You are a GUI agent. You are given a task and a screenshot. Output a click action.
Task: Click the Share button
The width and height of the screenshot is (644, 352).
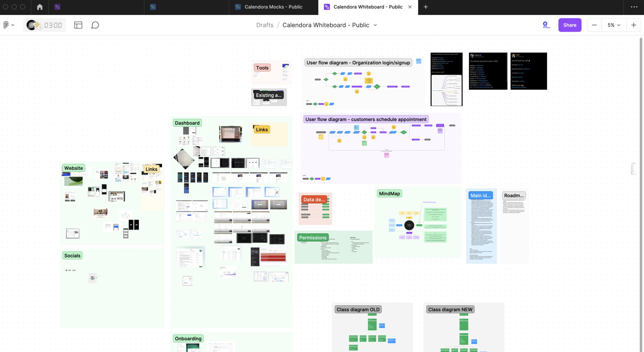[570, 25]
